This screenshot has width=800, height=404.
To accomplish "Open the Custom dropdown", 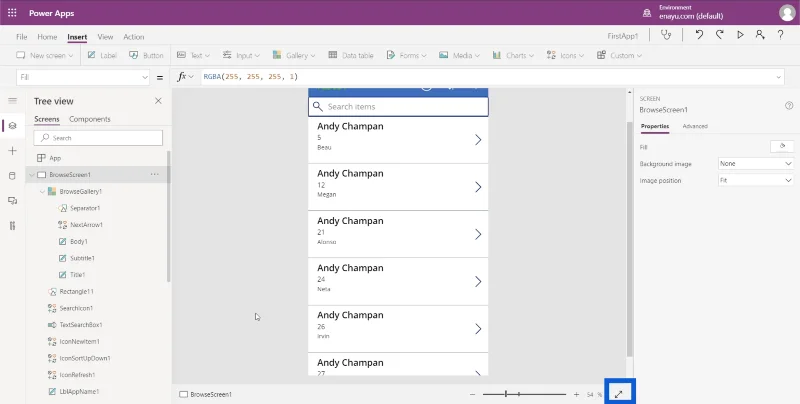I will tap(619, 55).
